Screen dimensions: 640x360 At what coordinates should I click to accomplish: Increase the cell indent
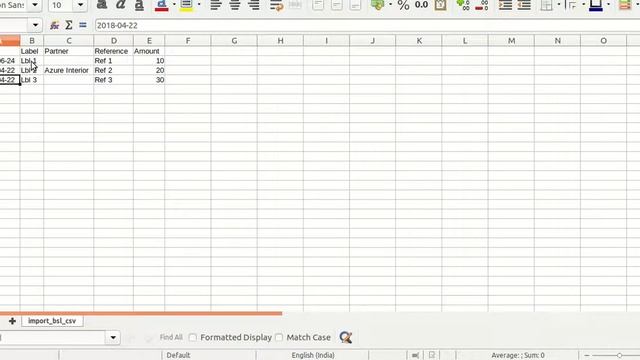point(505,5)
